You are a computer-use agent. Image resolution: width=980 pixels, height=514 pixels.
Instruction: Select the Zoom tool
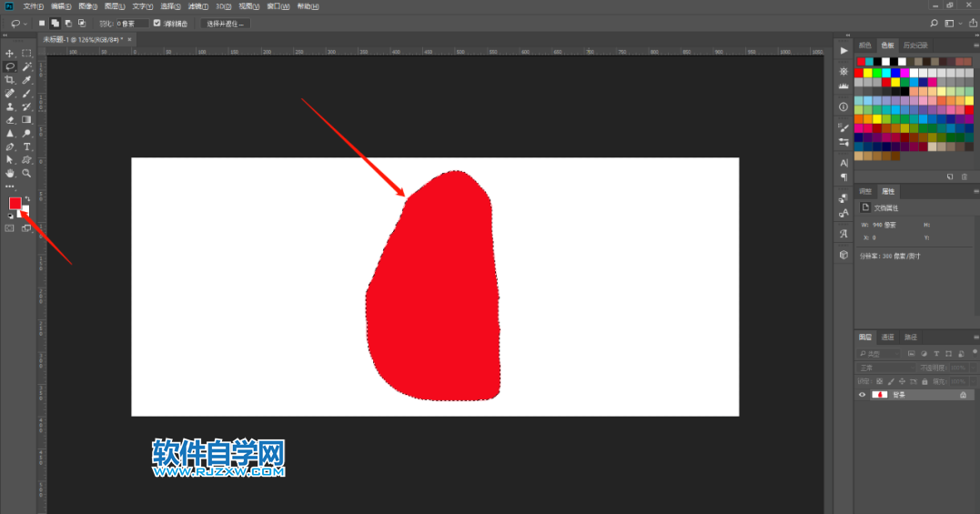tap(26, 173)
